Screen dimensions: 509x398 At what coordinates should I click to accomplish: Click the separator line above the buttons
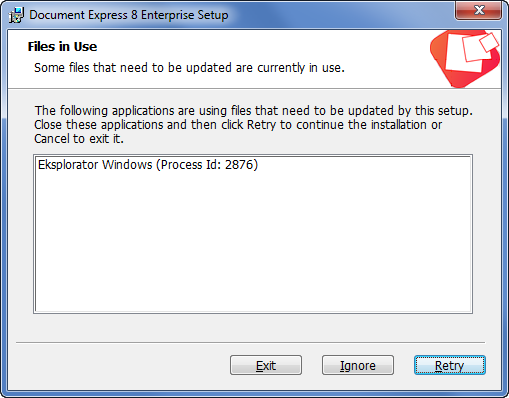pyautogui.click(x=250, y=342)
